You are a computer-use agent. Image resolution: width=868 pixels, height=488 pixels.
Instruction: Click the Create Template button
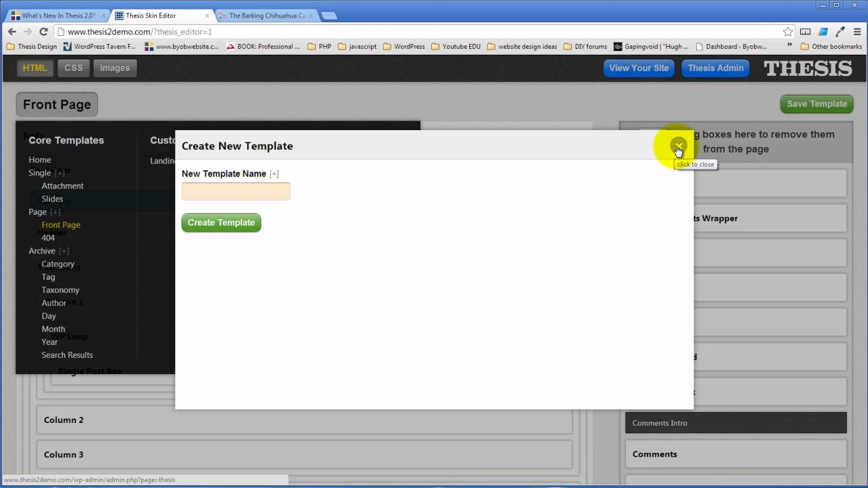point(221,222)
